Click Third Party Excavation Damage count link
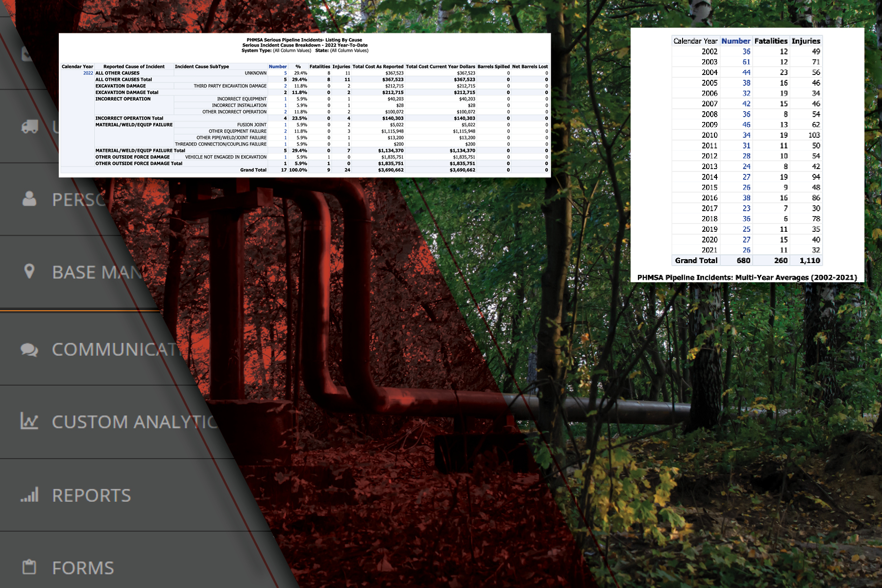The height and width of the screenshot is (588, 882). (285, 86)
